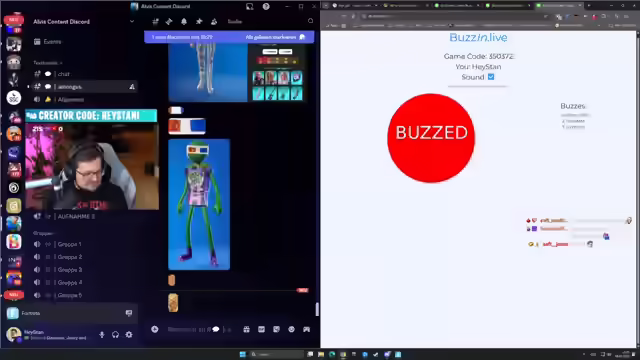
Task: Click the Fortnite activity panel entry
Action: pyautogui.click(x=71, y=313)
